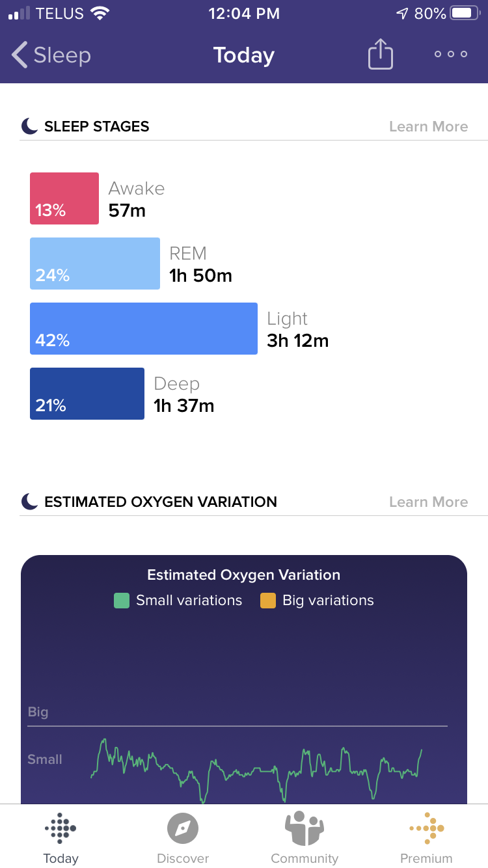Tap the share icon in header

point(381,55)
